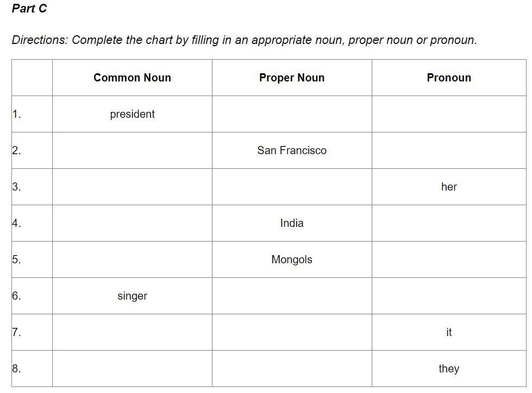Viewport: 532px width, 393px height.
Task: Click the empty Proper Noun cell in row 8
Action: point(292,369)
